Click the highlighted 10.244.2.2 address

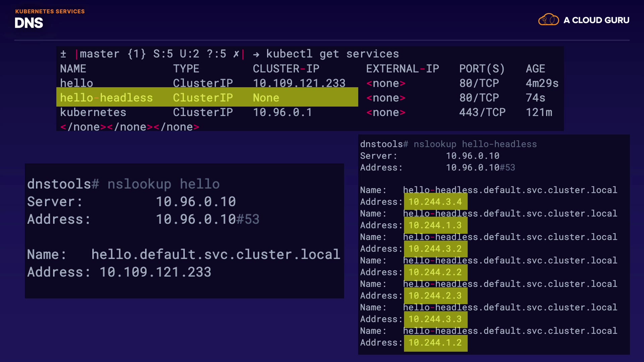tap(435, 272)
